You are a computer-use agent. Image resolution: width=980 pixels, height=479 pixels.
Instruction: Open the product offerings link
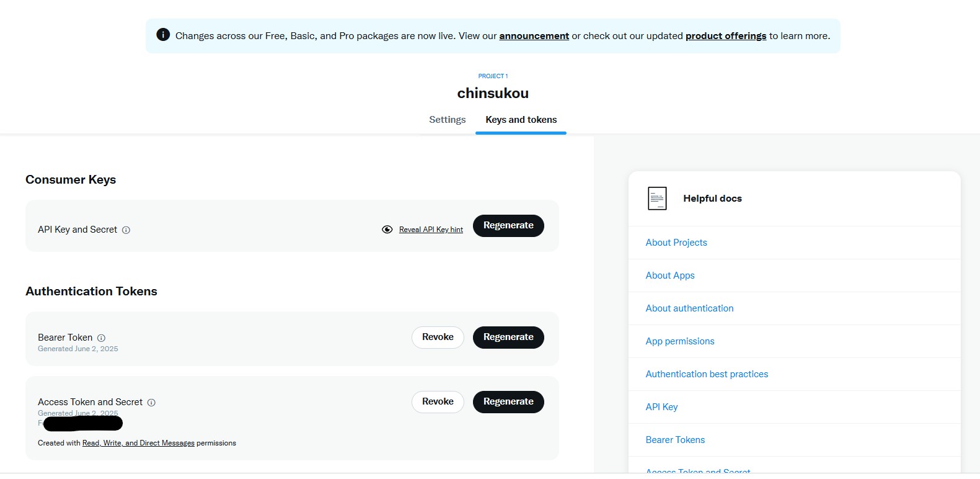coord(725,36)
